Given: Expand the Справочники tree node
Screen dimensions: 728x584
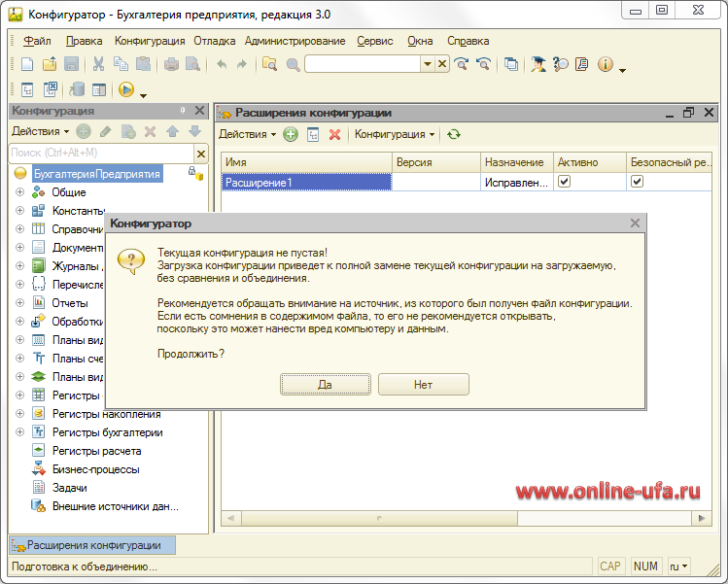Looking at the screenshot, I should click(19, 229).
